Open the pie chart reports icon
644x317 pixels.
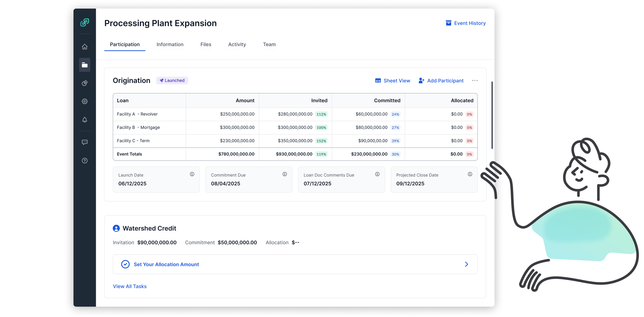point(85,83)
